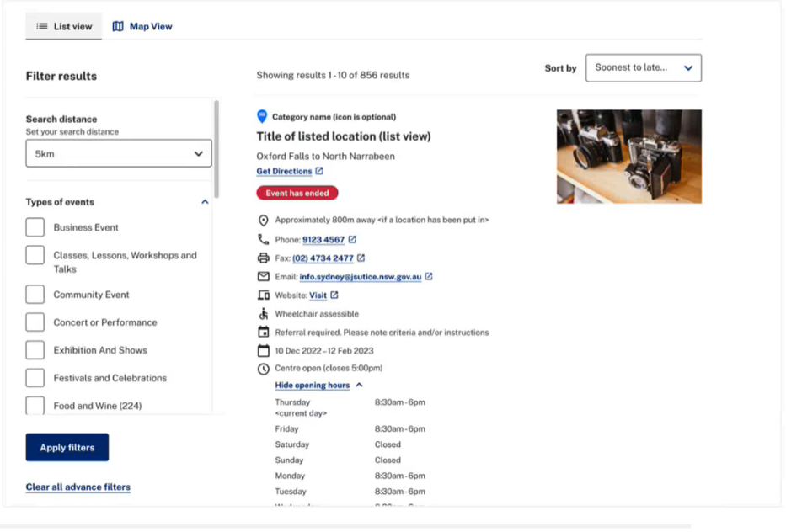Click location pin icon beside Approximately 800m away
This screenshot has width=786, height=532.
pos(263,221)
